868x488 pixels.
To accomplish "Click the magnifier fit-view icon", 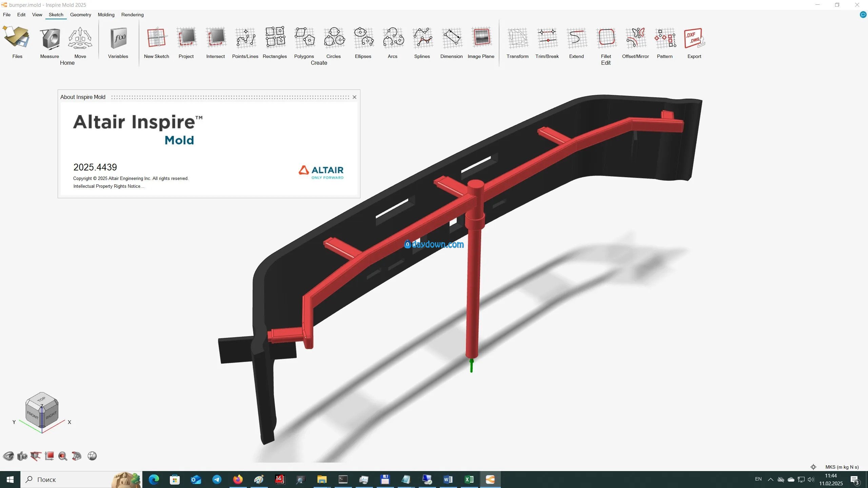I will (x=63, y=456).
